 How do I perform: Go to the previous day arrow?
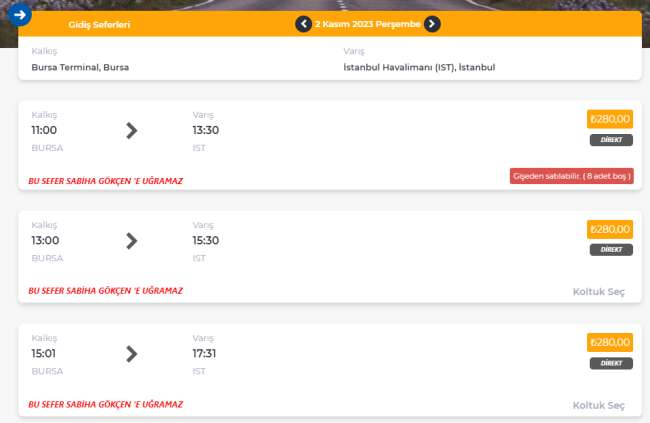tap(303, 24)
